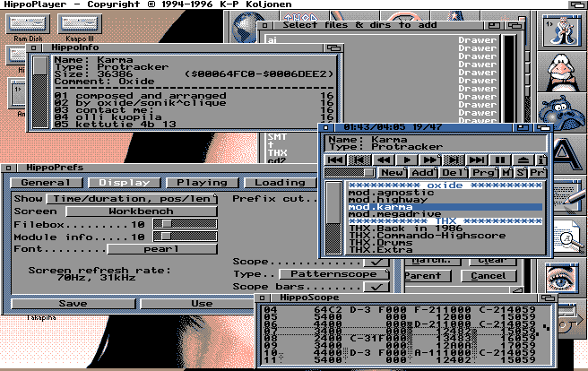Switch to the General tab in HippoPrefs
588x371 pixels.
45,183
